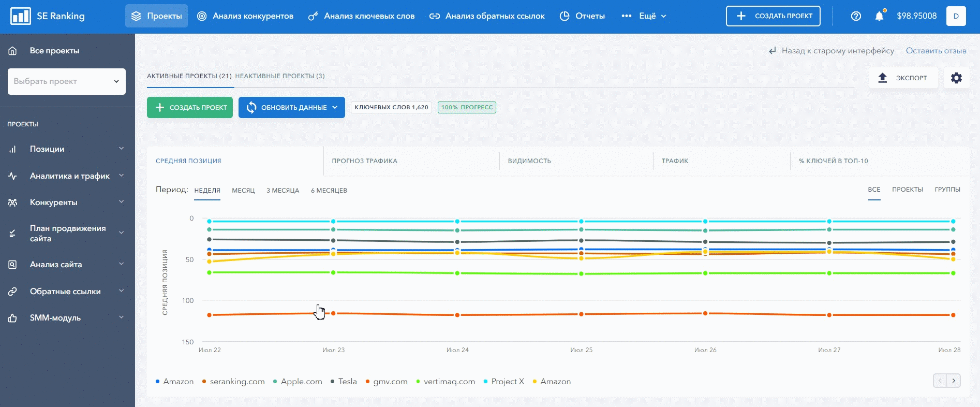Click the green Создать проект button
Viewport: 980px width, 407px height.
[190, 108]
